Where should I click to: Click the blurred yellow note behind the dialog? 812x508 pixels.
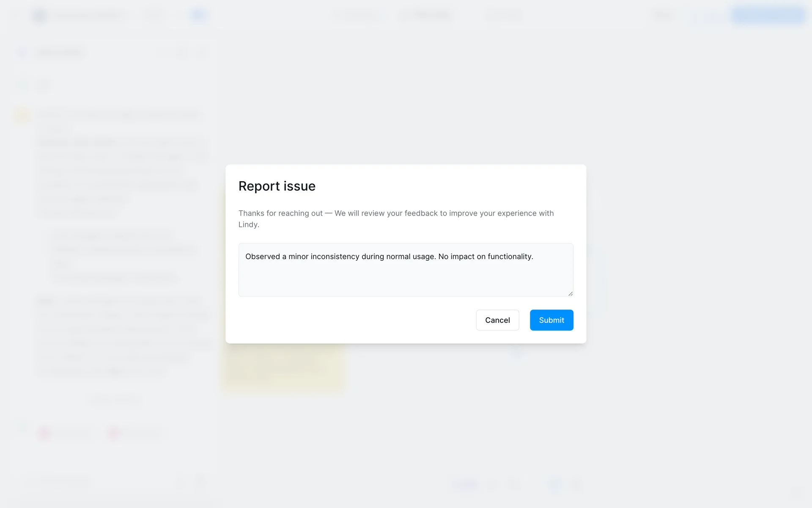click(283, 367)
